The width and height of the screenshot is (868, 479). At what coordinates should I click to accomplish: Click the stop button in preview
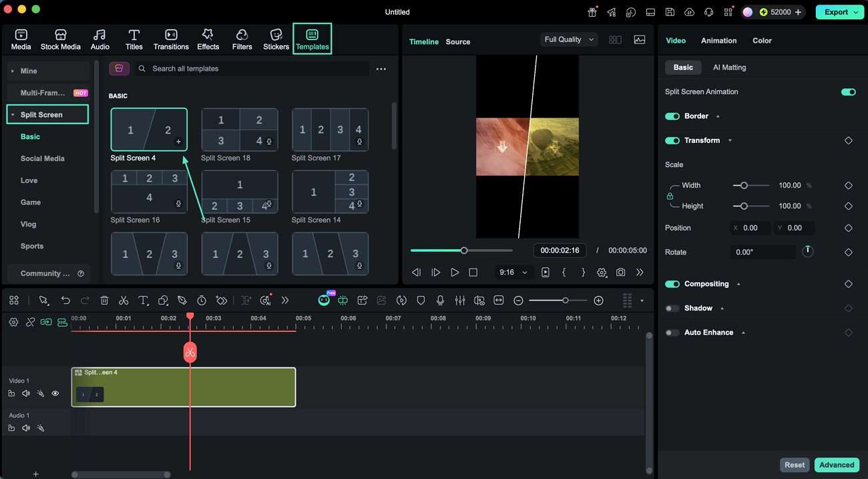473,273
